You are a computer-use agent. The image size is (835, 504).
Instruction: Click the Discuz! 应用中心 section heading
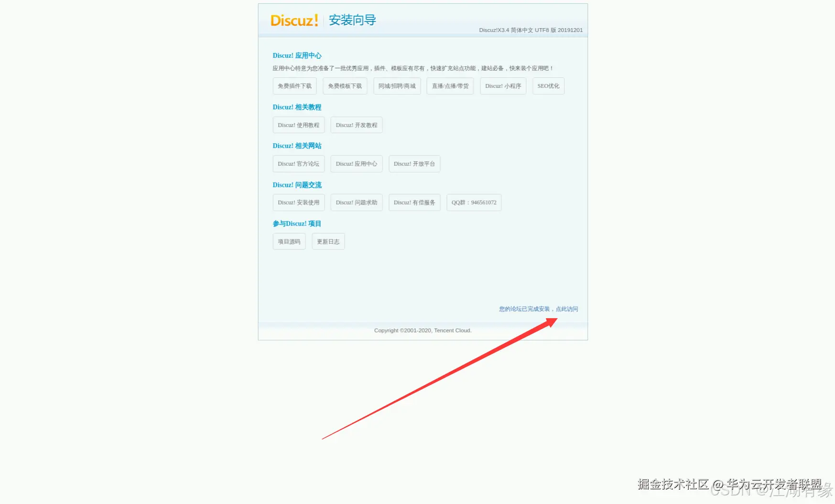(297, 55)
